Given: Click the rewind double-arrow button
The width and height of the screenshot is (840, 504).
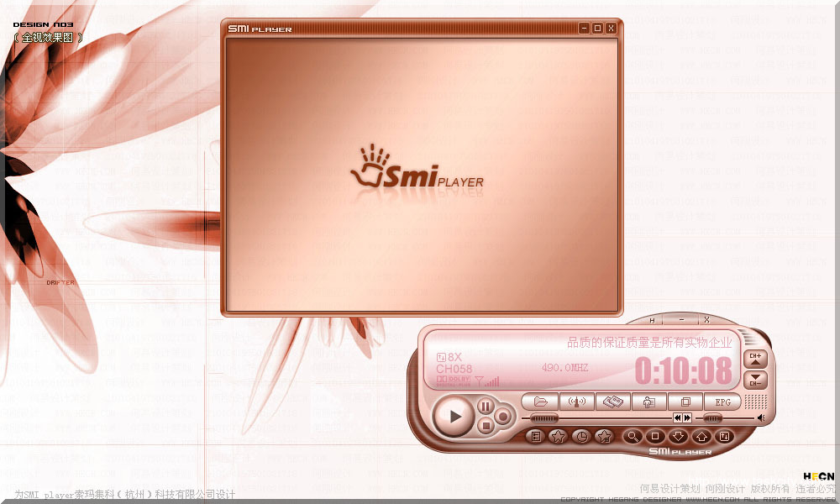Looking at the screenshot, I should pos(677,417).
